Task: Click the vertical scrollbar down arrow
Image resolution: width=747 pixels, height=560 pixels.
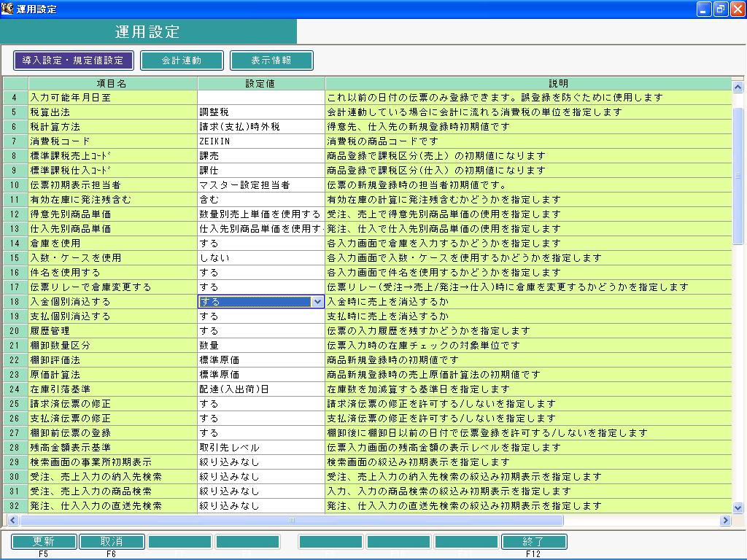Action: coord(738,507)
